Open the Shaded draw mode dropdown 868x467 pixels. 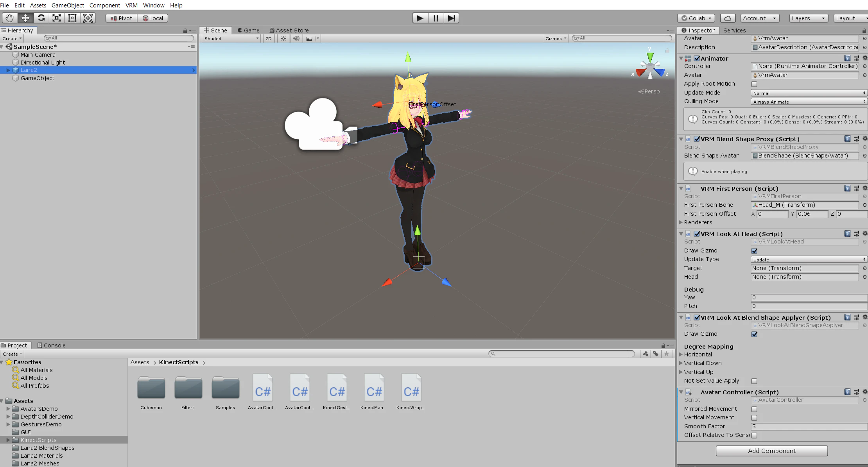[231, 38]
